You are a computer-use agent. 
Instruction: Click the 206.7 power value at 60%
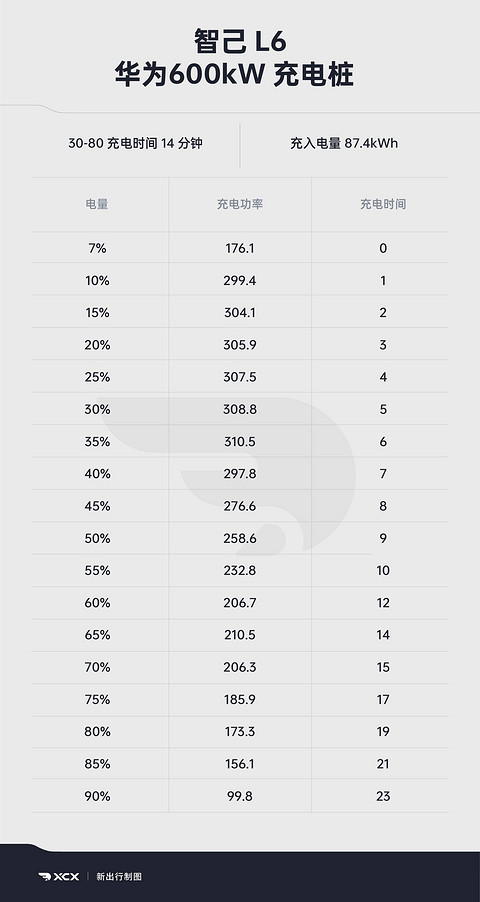pos(240,603)
